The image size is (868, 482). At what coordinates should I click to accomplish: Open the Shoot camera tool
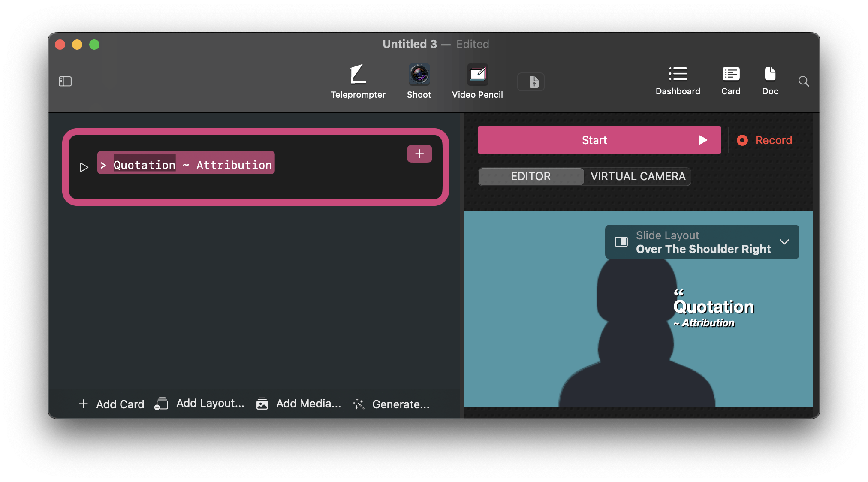pyautogui.click(x=419, y=81)
